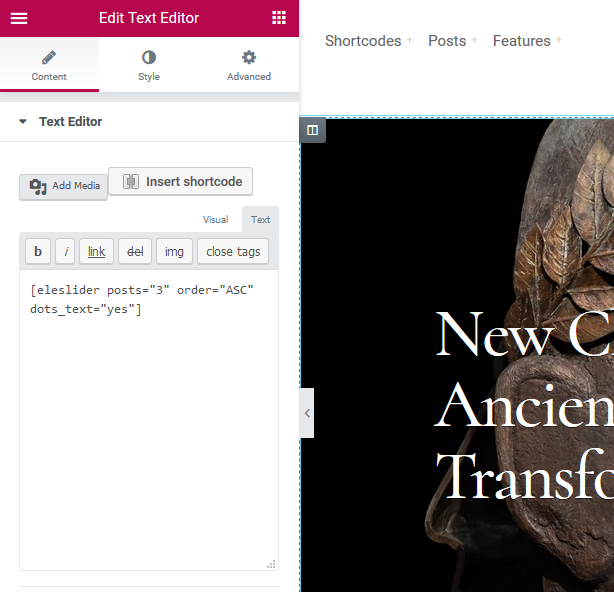Switch to Text editor tab
The image size is (614, 592).
[260, 220]
